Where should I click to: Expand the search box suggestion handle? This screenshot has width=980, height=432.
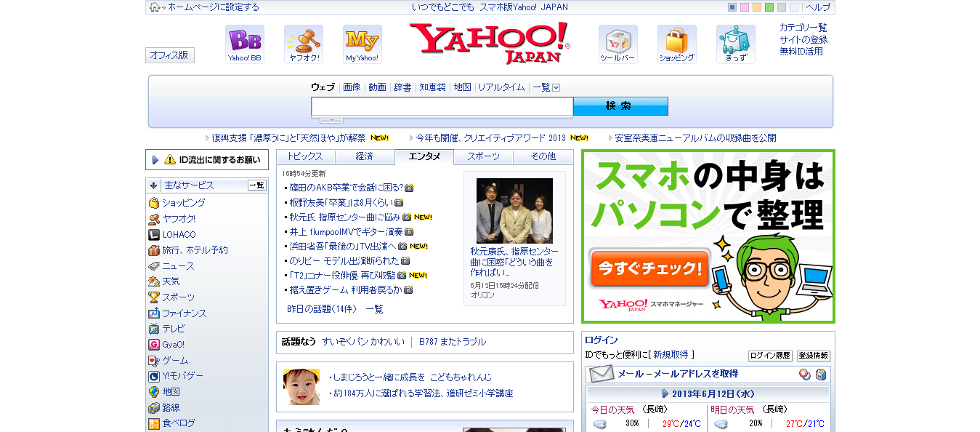click(331, 120)
